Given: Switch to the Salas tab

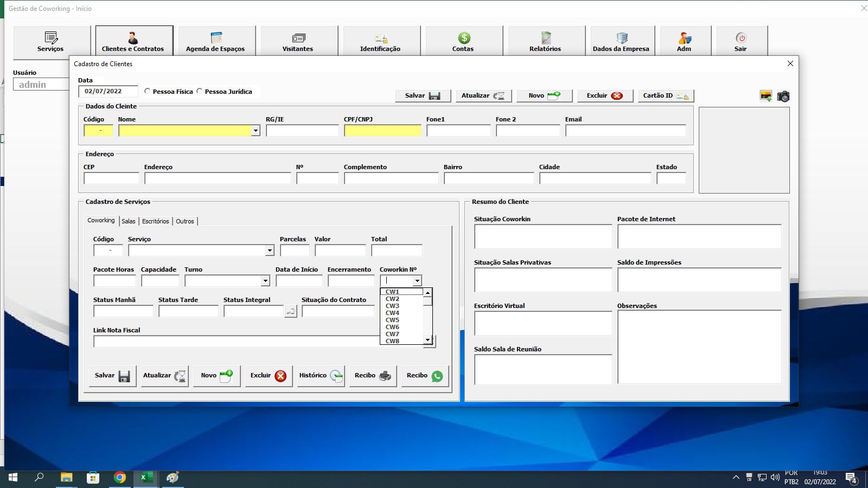Looking at the screenshot, I should click(129, 221).
